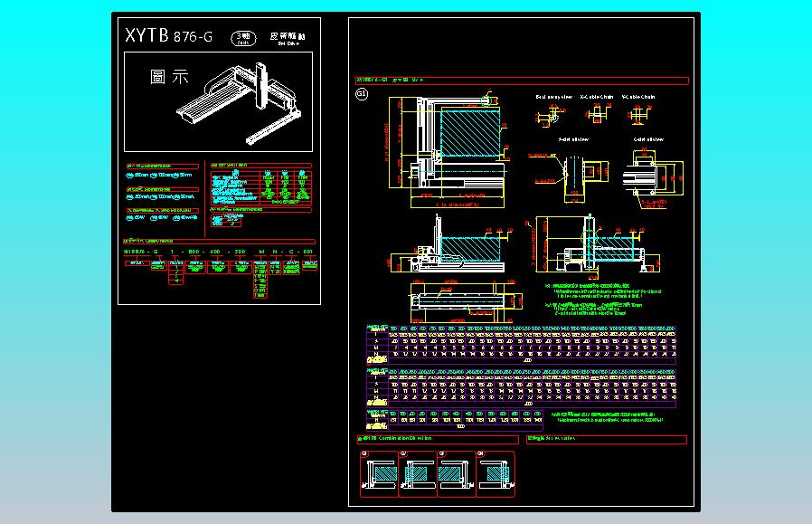The width and height of the screenshot is (812, 524).
Task: Click the 001 suffix in ordering code
Action: (308, 252)
